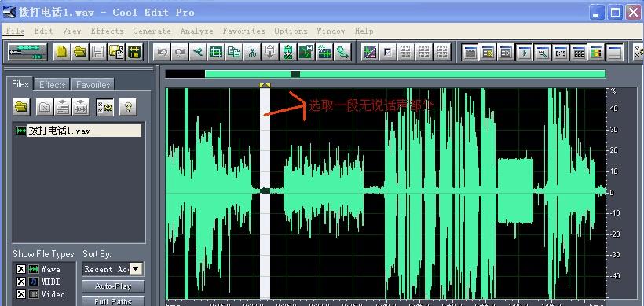Viewport: 644px width, 306px height.
Task: Click the checkmark box icon in toolbar
Action: tap(388, 52)
